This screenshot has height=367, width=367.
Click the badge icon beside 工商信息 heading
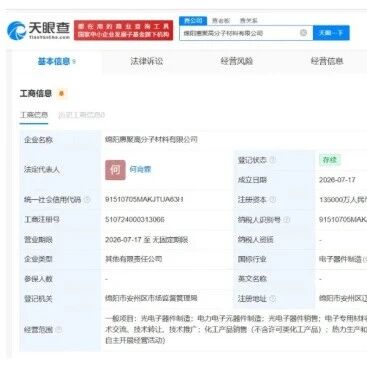(x=61, y=94)
